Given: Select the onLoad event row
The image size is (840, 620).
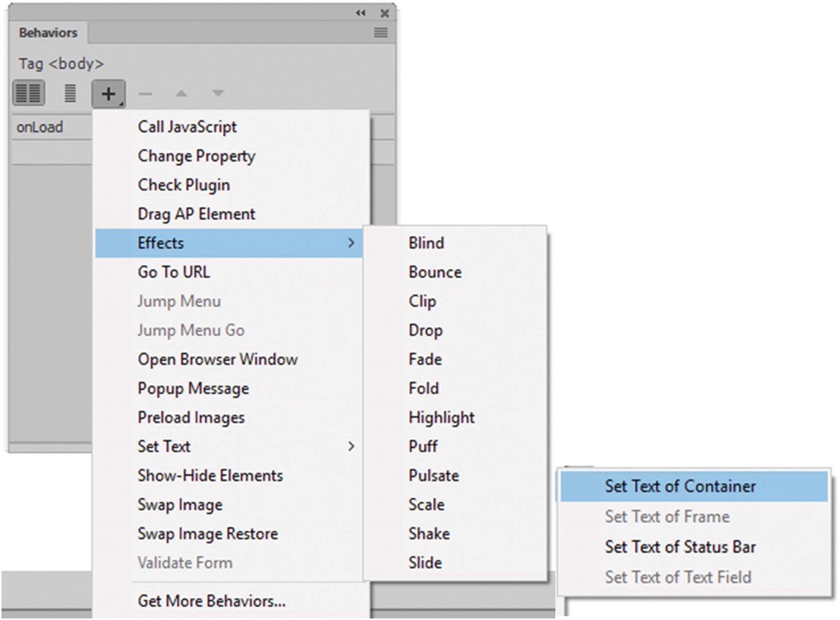Looking at the screenshot, I should click(x=40, y=127).
